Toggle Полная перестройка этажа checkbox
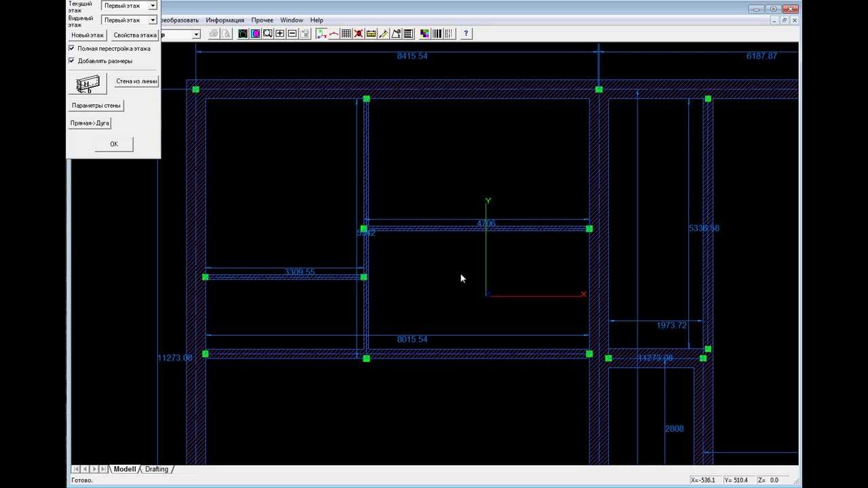Screen dimensions: 868x488 [71, 49]
